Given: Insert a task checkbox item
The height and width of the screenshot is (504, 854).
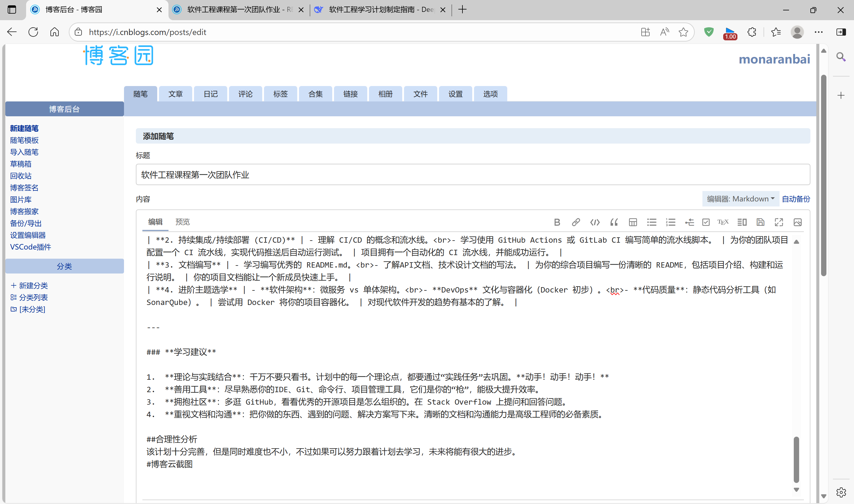Looking at the screenshot, I should pyautogui.click(x=706, y=222).
